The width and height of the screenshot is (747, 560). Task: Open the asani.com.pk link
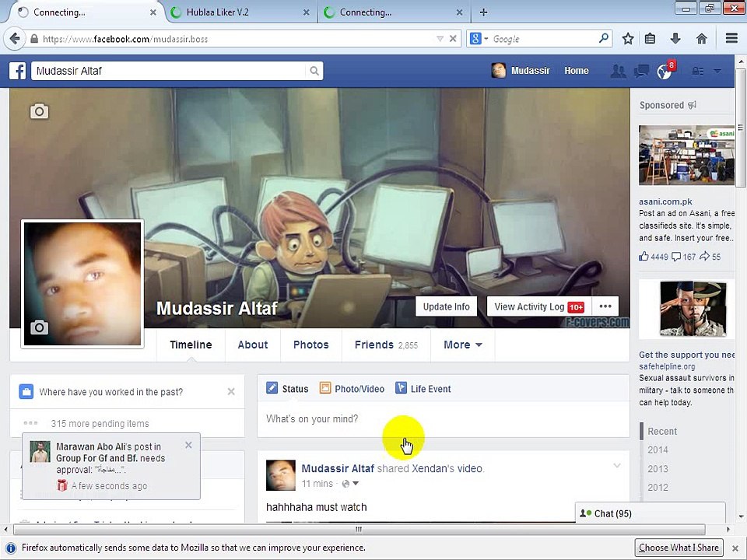coord(665,201)
